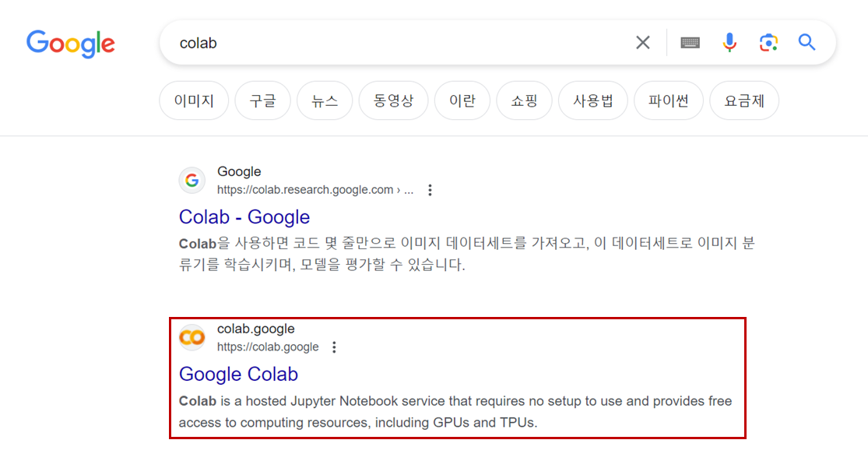Click the hosted Jupyter Notebook description text
The height and width of the screenshot is (461, 868).
point(455,412)
